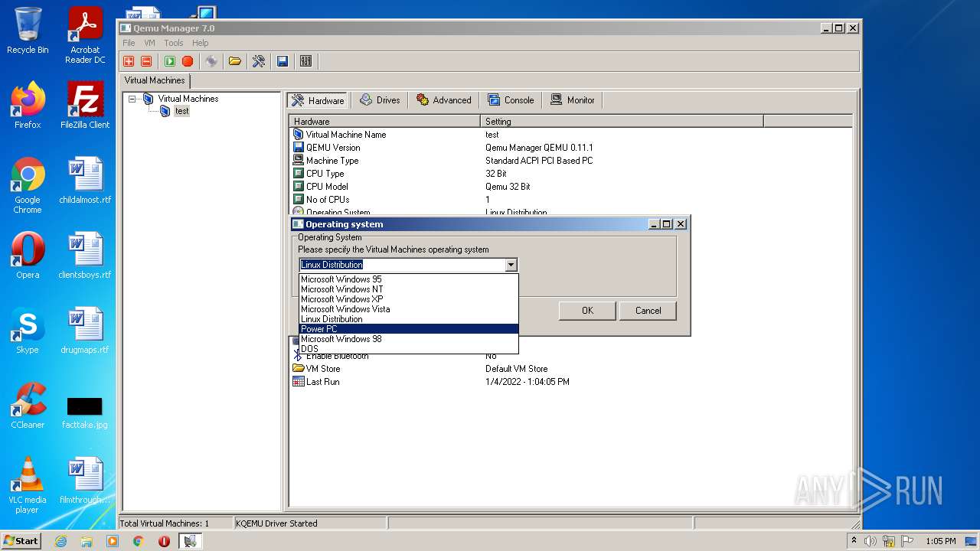Click the icon beside Machine Type
The height and width of the screenshot is (551, 980).
pos(299,160)
